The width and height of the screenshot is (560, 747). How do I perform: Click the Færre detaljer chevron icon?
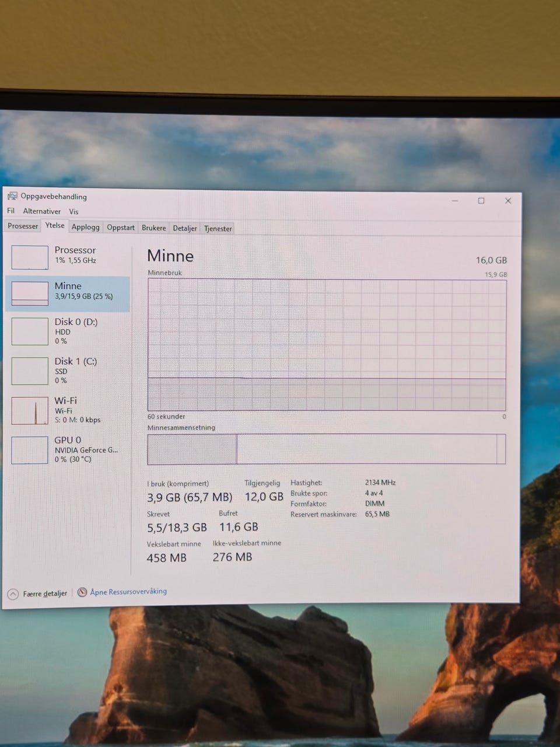pos(13,594)
